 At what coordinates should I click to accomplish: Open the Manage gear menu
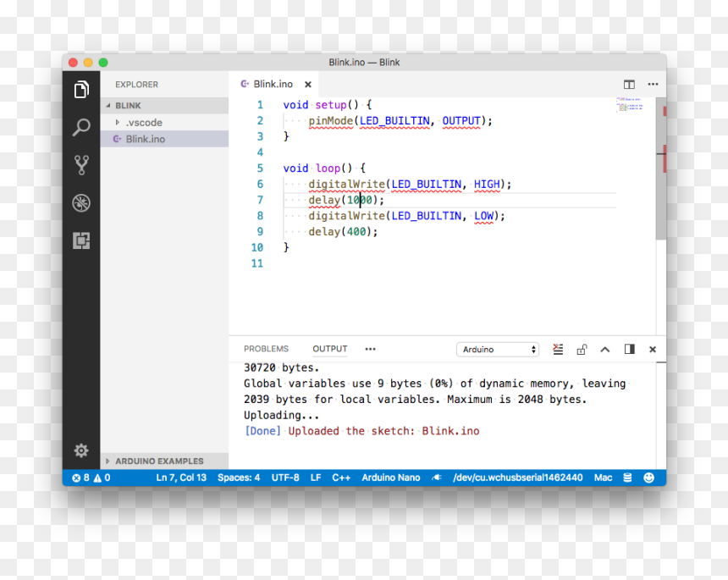[x=81, y=450]
